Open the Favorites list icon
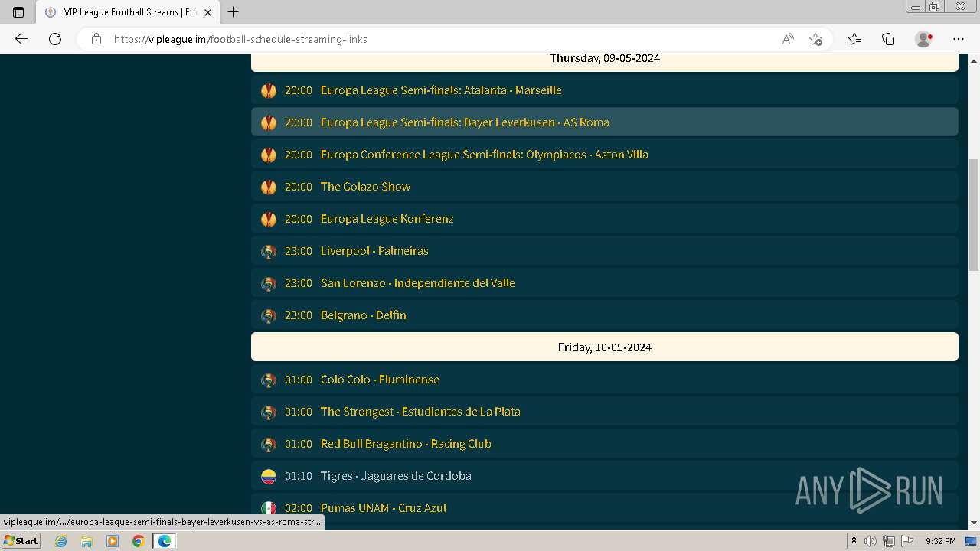This screenshot has width=980, height=551. pos(854,39)
